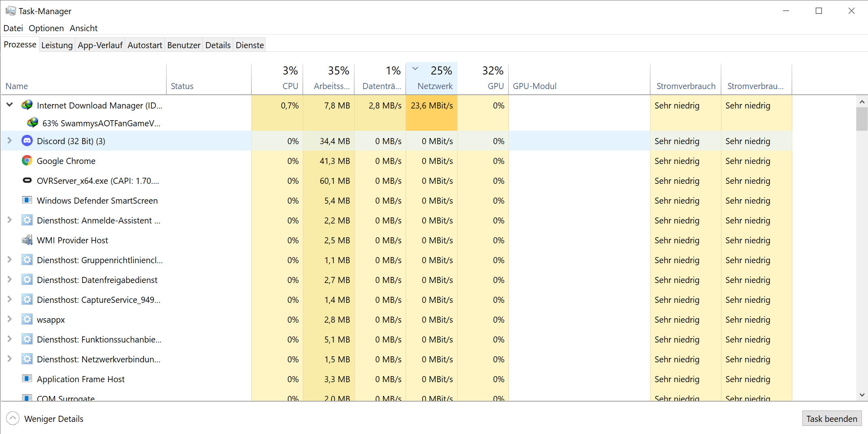Viewport: 868px width, 434px height.
Task: Click the Google Chrome icon
Action: pyautogui.click(x=27, y=161)
